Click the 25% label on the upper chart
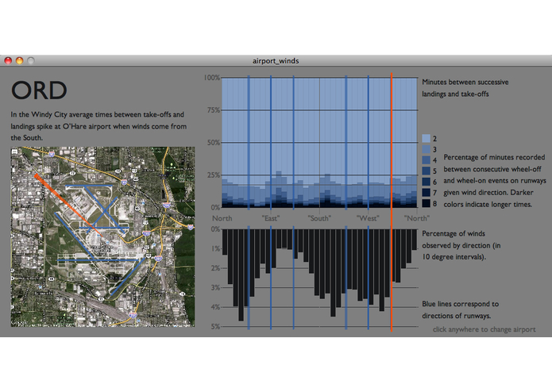This screenshot has width=552, height=392. coord(214,175)
